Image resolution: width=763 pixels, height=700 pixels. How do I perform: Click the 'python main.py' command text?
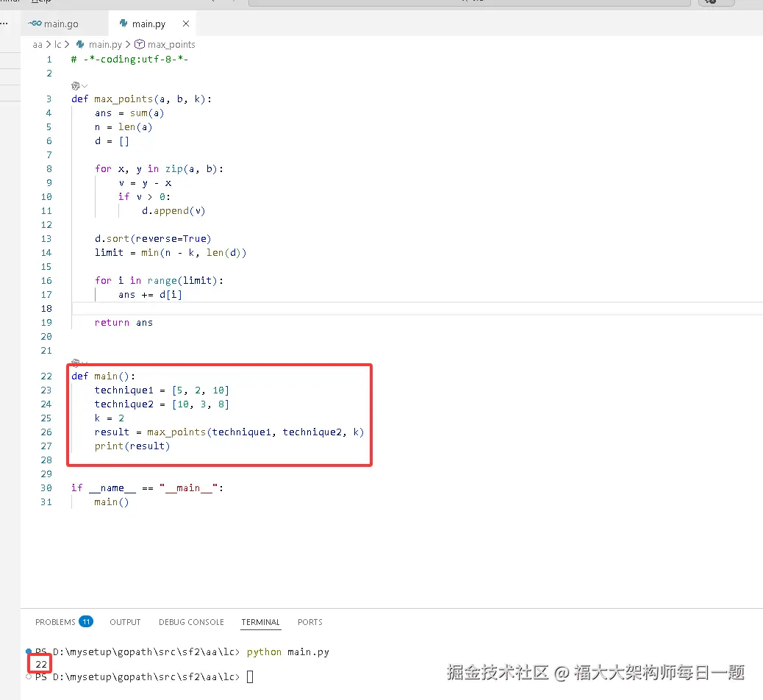pyautogui.click(x=288, y=651)
